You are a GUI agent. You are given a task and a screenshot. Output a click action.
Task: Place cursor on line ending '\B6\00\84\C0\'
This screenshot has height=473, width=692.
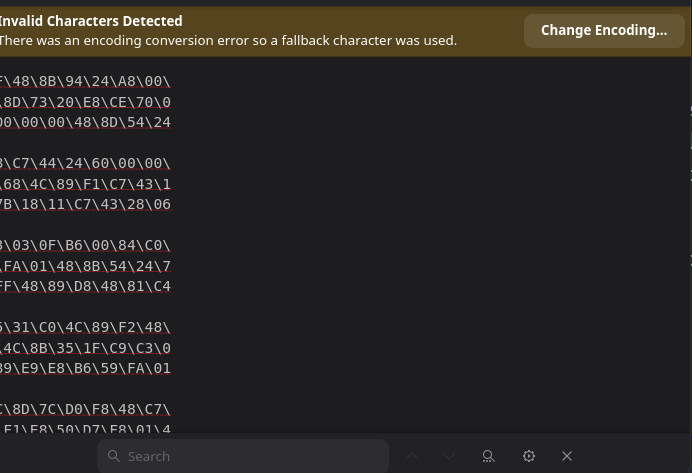tap(86, 245)
